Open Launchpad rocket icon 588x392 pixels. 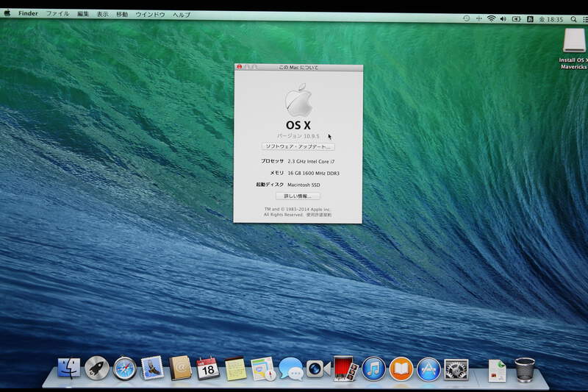[x=96, y=368]
